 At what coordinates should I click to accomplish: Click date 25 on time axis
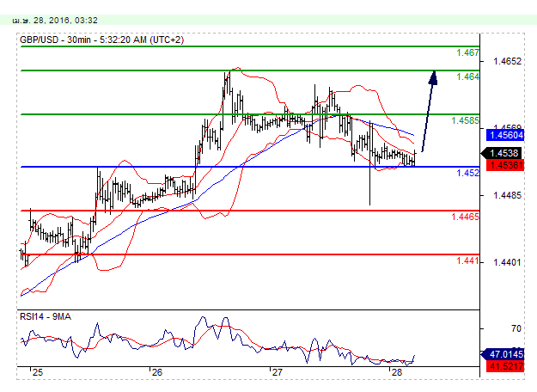coord(37,373)
